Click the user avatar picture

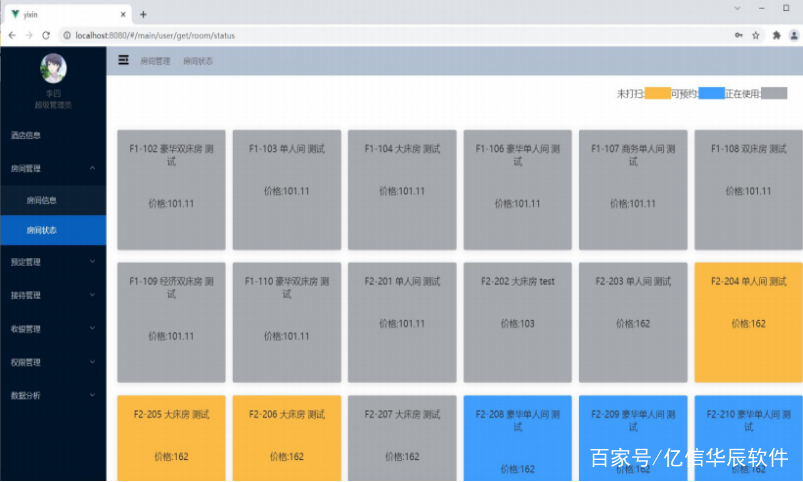point(53,68)
